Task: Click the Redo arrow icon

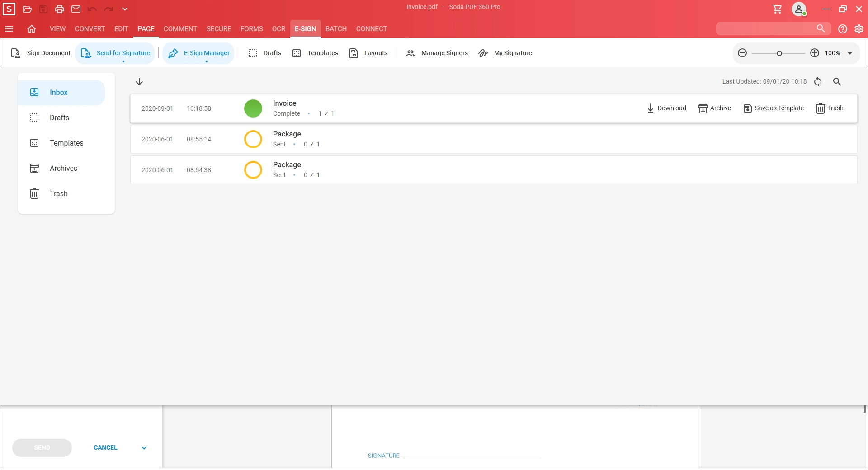Action: pyautogui.click(x=108, y=9)
